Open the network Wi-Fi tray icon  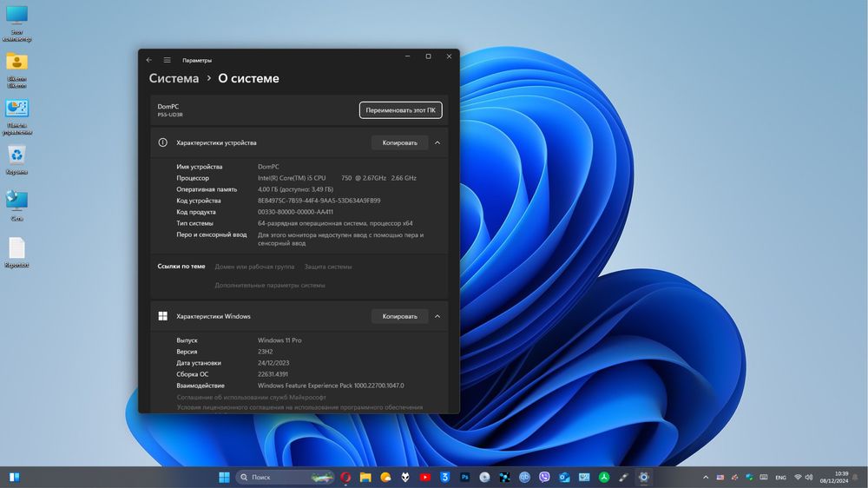pos(798,477)
